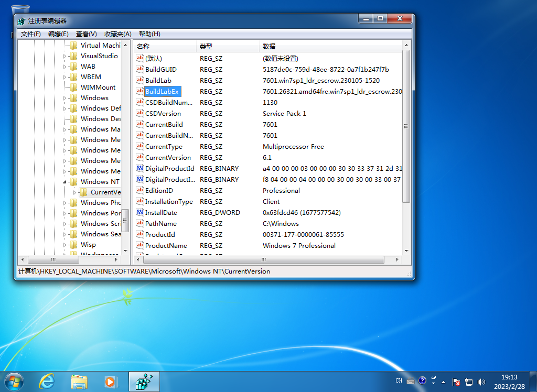Click the WIMMount folder icon

(x=73, y=88)
